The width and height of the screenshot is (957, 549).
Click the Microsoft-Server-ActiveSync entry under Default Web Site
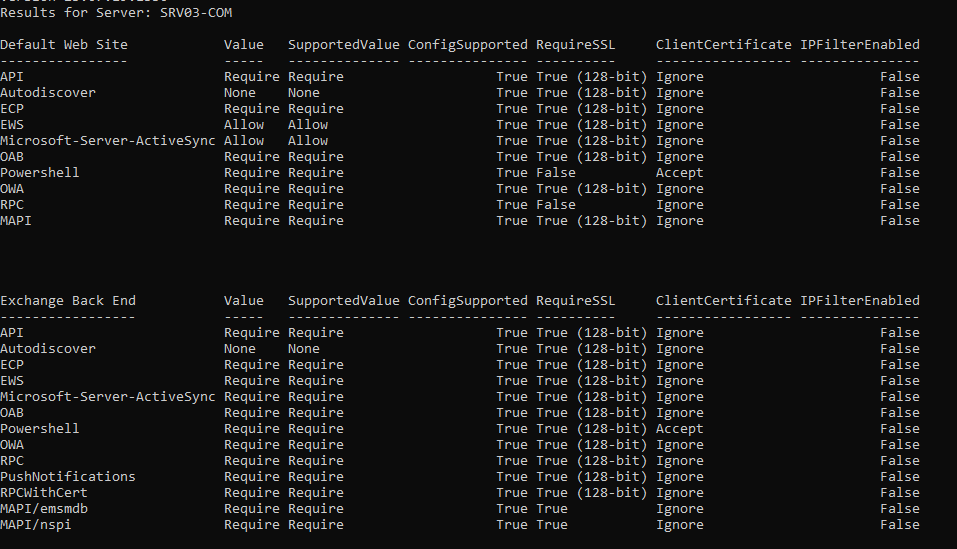click(x=107, y=141)
